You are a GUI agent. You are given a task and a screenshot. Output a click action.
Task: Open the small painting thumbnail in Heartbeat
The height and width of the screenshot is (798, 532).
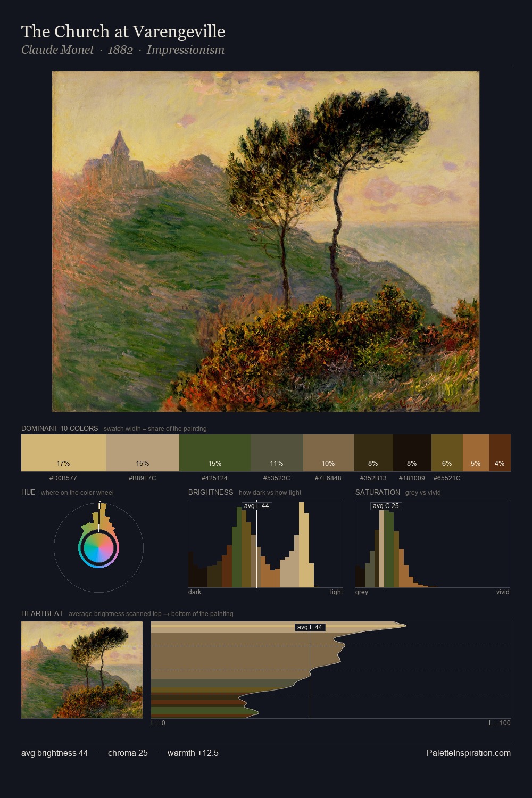click(x=82, y=670)
